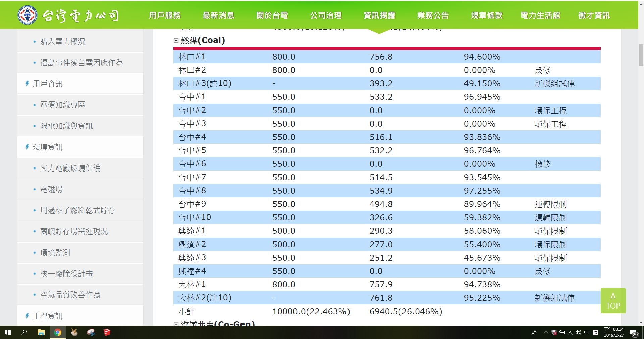Open the bird app in taskbar

coord(74,332)
